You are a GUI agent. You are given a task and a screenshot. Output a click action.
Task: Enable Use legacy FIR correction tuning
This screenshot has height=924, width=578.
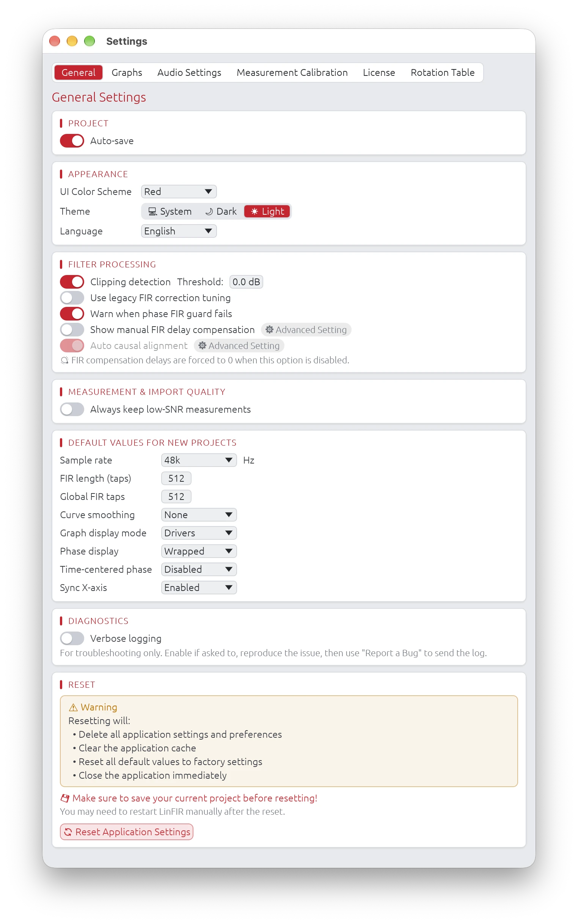tap(72, 298)
